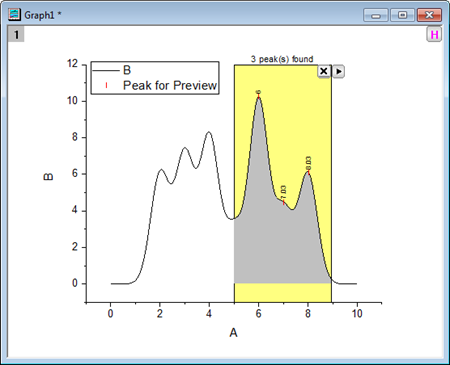Click the red peak marker in legend
450x365 pixels.
(106, 85)
